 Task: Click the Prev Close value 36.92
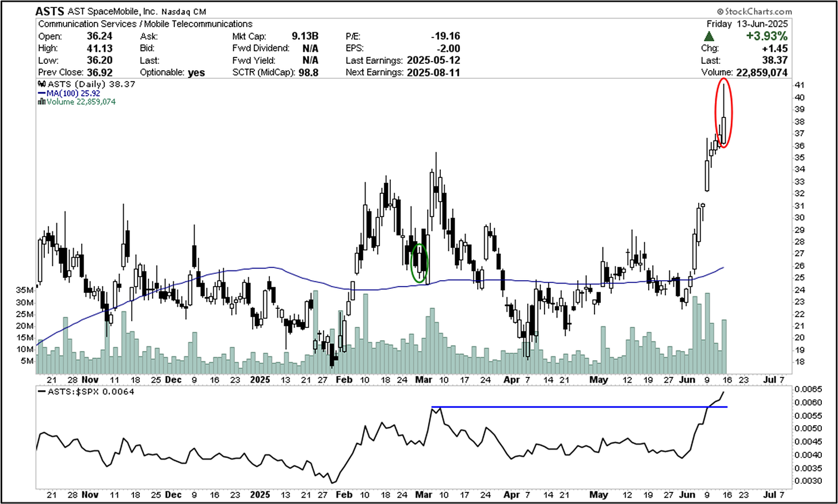[x=100, y=72]
